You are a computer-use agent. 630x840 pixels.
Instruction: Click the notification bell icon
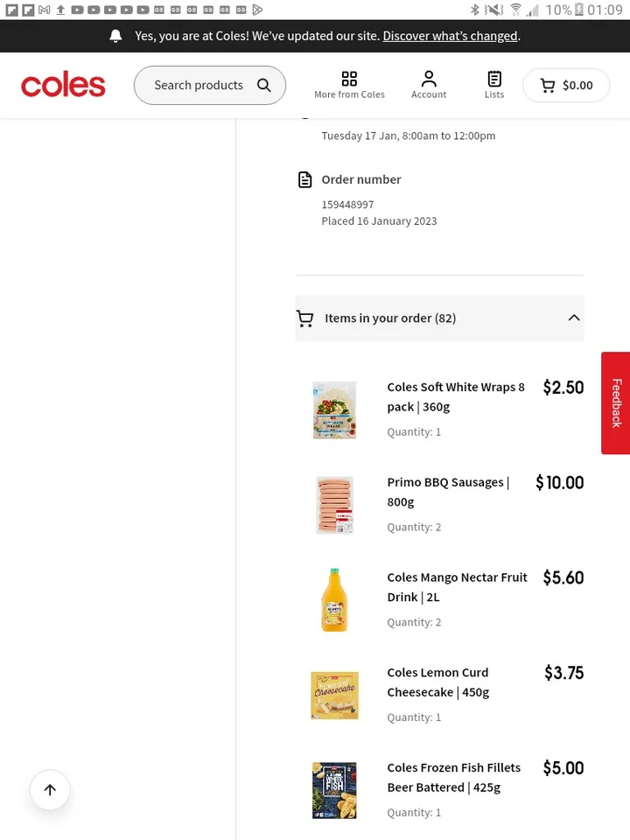[x=115, y=36]
